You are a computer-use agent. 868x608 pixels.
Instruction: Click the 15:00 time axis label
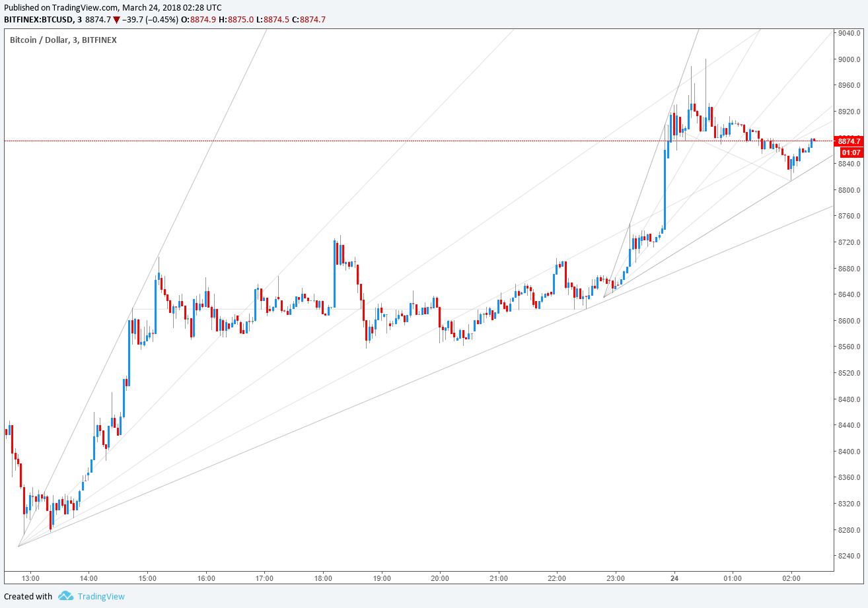[147, 578]
